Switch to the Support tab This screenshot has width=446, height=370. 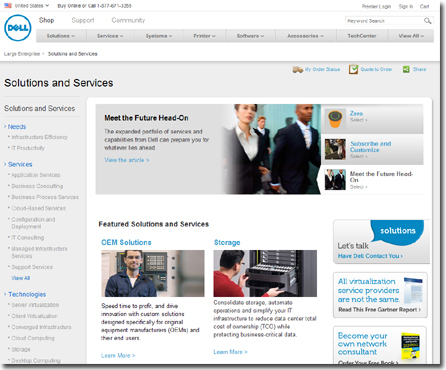point(83,20)
